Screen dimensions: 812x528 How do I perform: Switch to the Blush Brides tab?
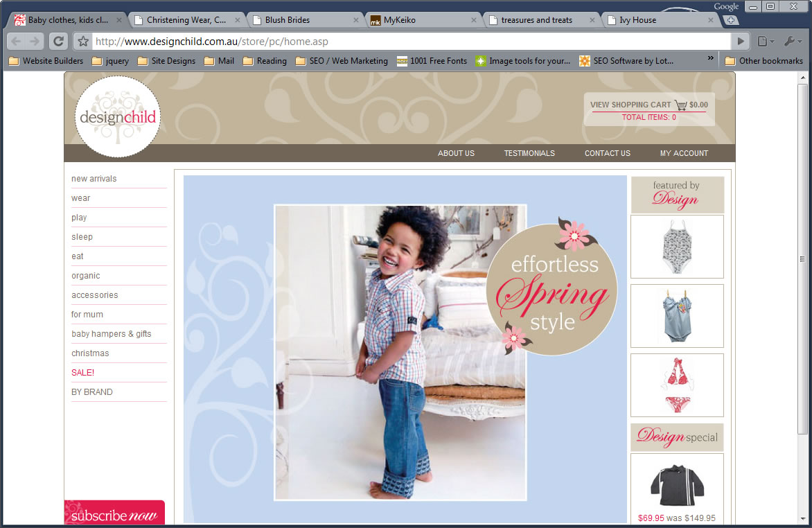287,20
